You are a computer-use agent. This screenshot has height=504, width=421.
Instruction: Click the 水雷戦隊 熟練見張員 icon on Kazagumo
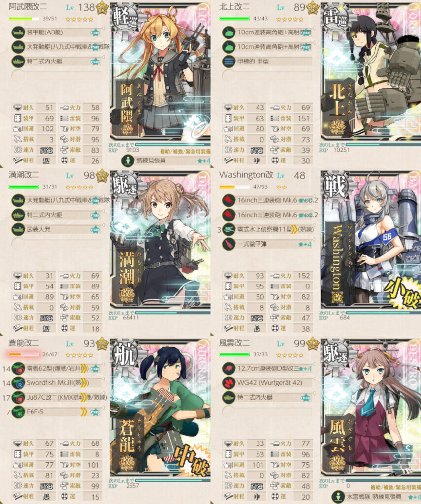pyautogui.click(x=338, y=497)
